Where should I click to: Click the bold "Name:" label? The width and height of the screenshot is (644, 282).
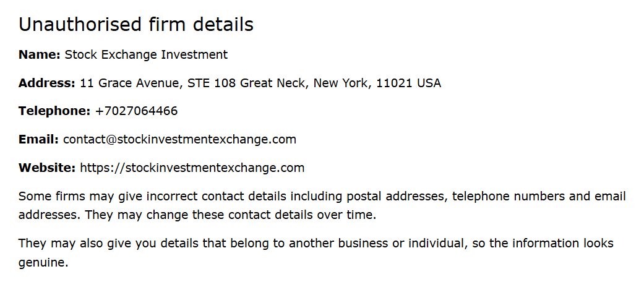click(39, 55)
